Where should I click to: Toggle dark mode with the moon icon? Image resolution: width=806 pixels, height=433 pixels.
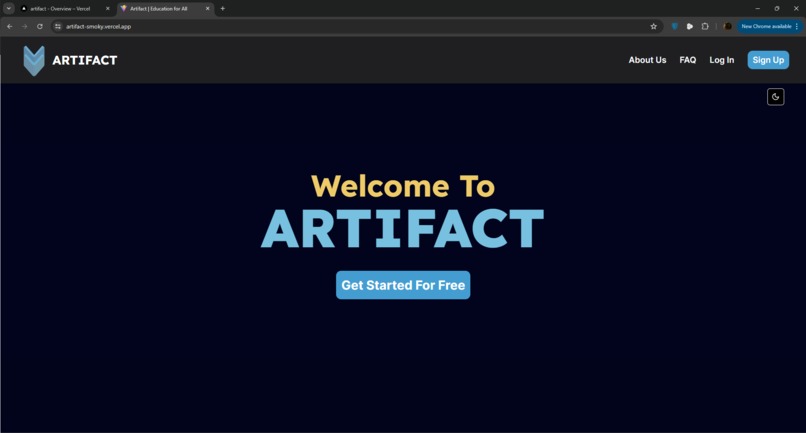tap(775, 97)
